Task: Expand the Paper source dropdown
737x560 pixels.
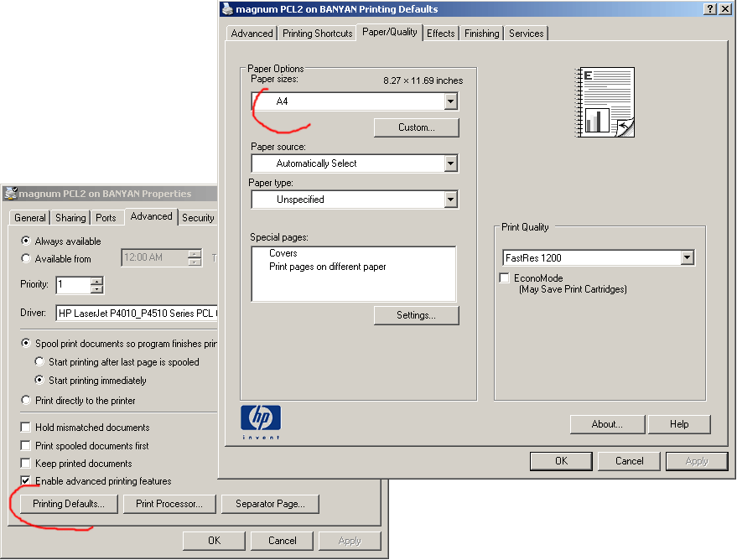Action: point(450,163)
